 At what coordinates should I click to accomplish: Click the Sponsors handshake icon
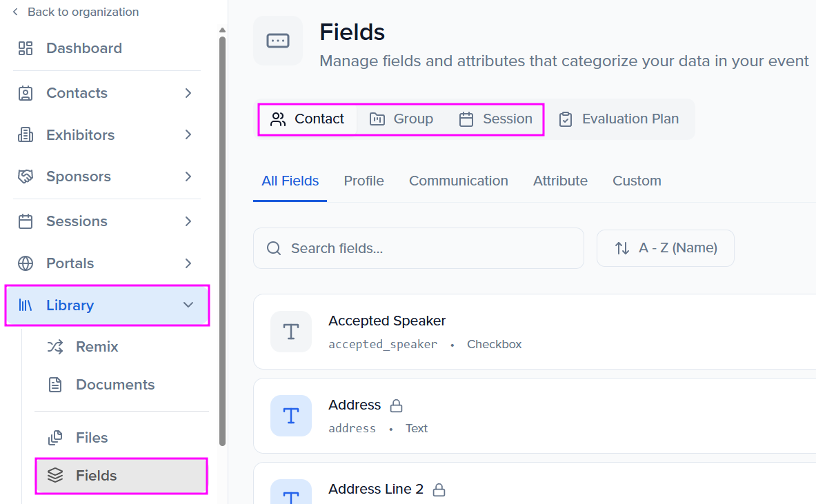pyautogui.click(x=26, y=177)
